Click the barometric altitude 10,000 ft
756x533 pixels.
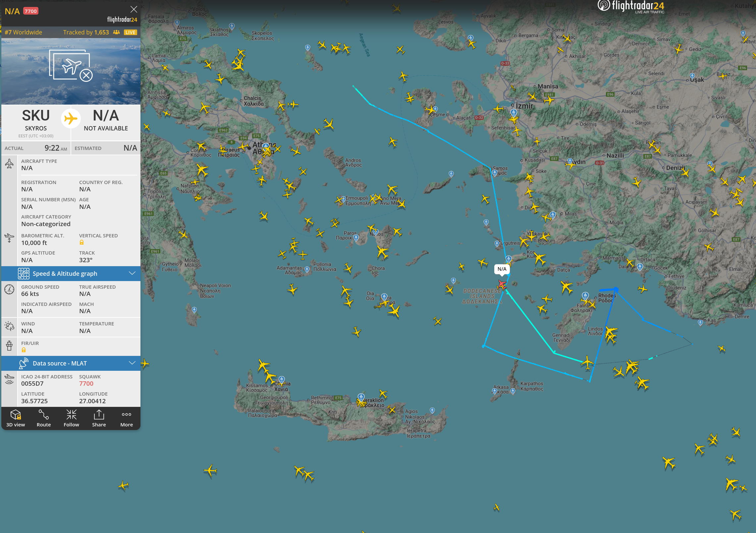click(x=34, y=243)
